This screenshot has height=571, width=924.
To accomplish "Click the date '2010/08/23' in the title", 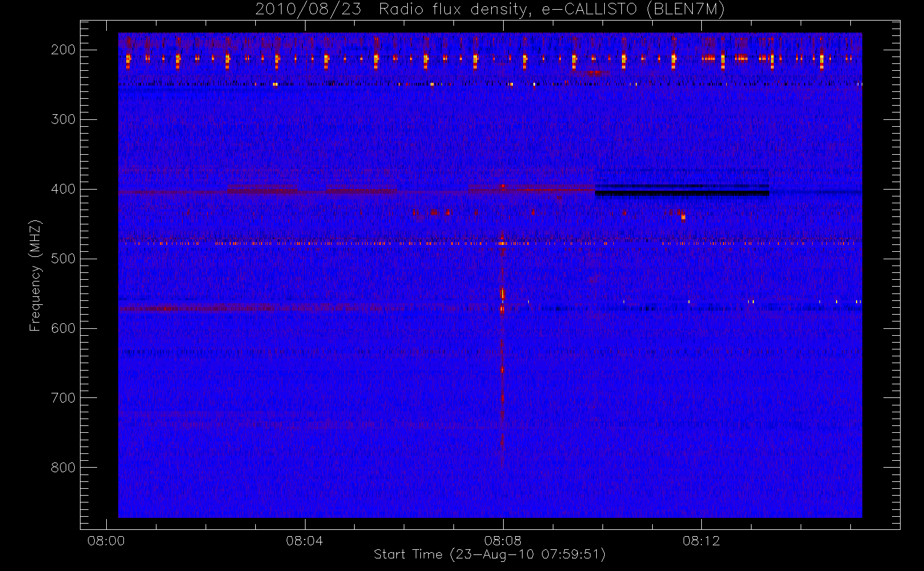I will [308, 9].
